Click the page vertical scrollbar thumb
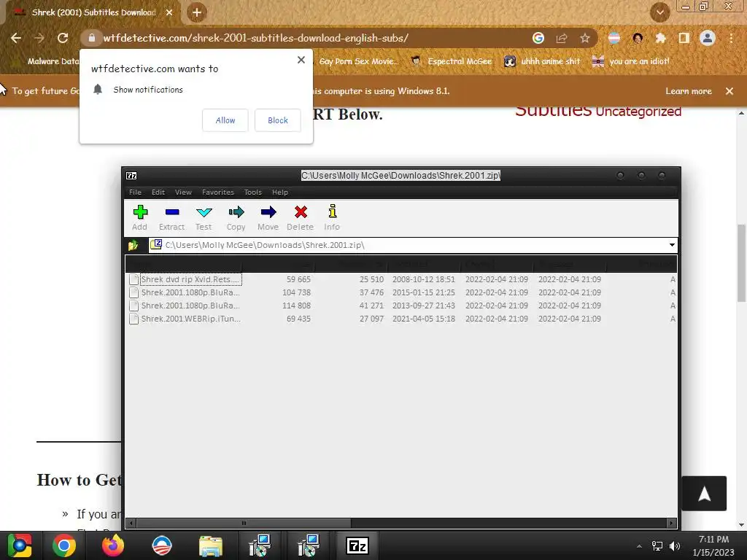Viewport: 747px width, 560px height. (x=741, y=262)
